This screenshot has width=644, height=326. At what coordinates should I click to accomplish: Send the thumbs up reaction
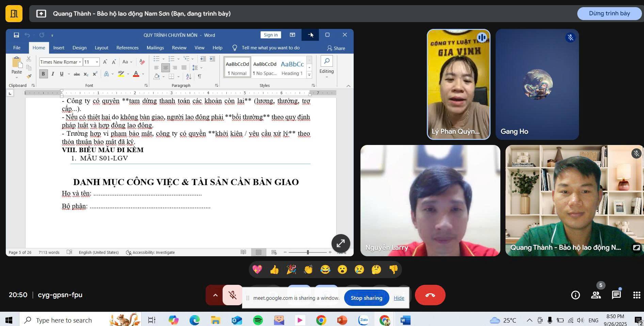[x=274, y=270]
